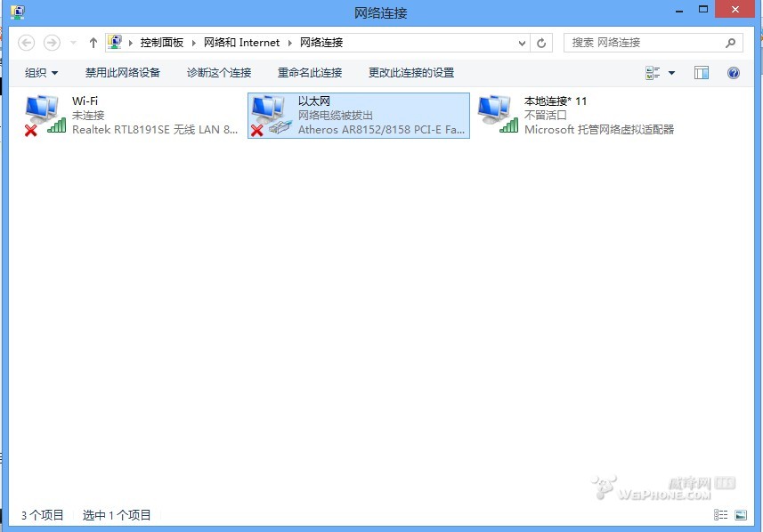Select the Wi-Fi connection icon

(45, 116)
